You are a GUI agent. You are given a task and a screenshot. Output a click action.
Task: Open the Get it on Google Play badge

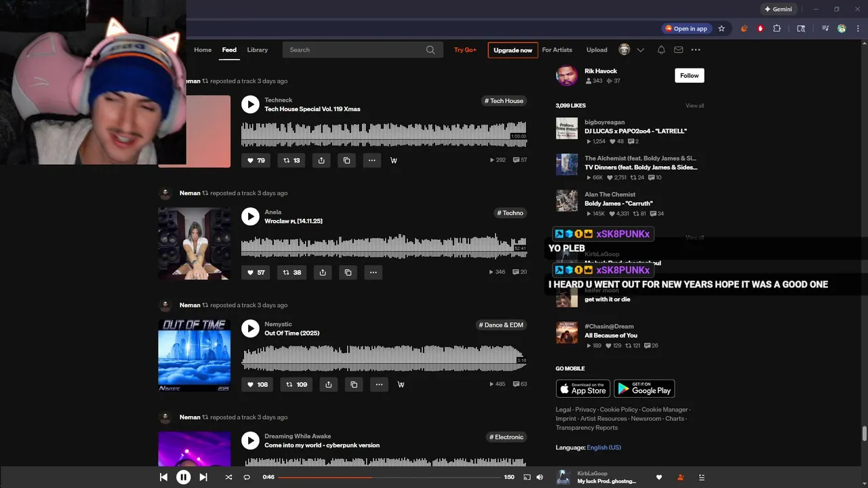pyautogui.click(x=644, y=388)
